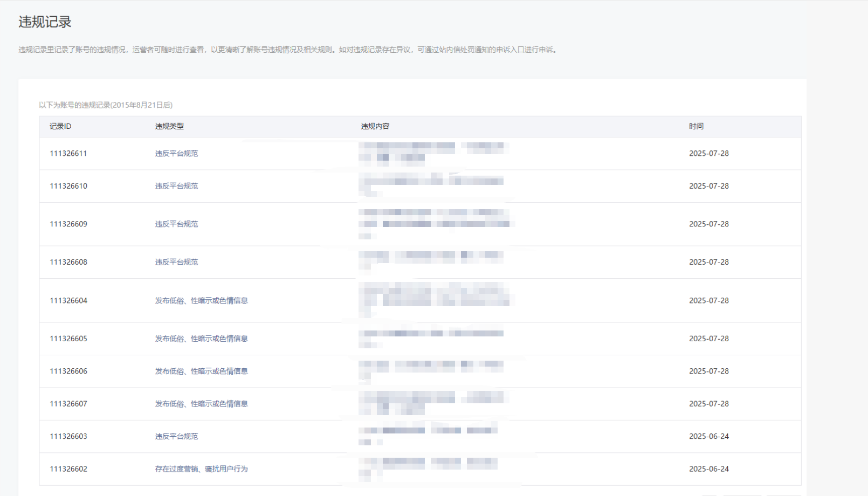Click 发布低俗 violation link in row 111326605

click(x=201, y=339)
